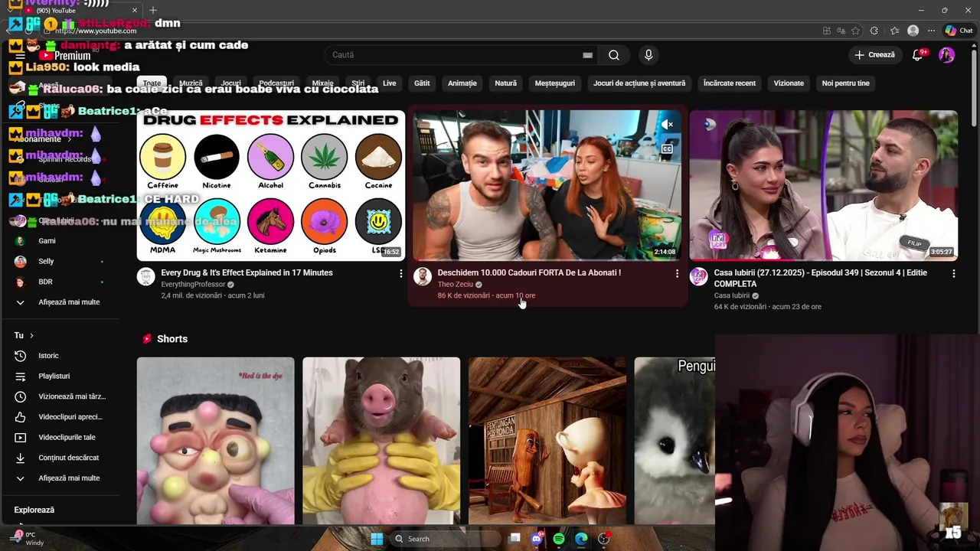Open the clay face Short thumbnail

click(215, 441)
